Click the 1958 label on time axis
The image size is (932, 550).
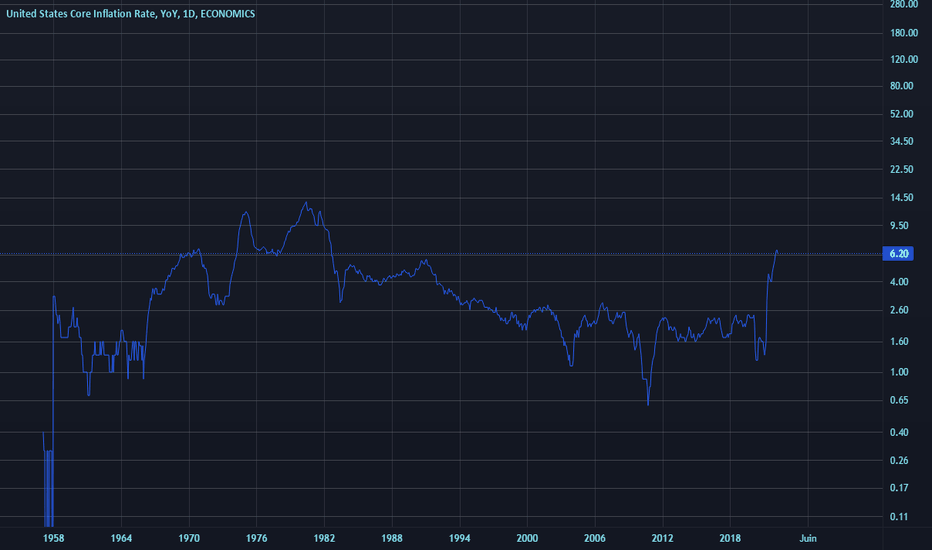[53, 538]
